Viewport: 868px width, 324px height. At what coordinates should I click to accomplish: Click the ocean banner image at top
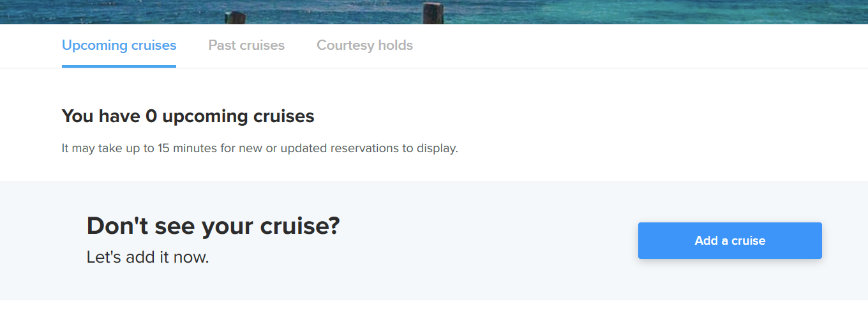point(434,12)
